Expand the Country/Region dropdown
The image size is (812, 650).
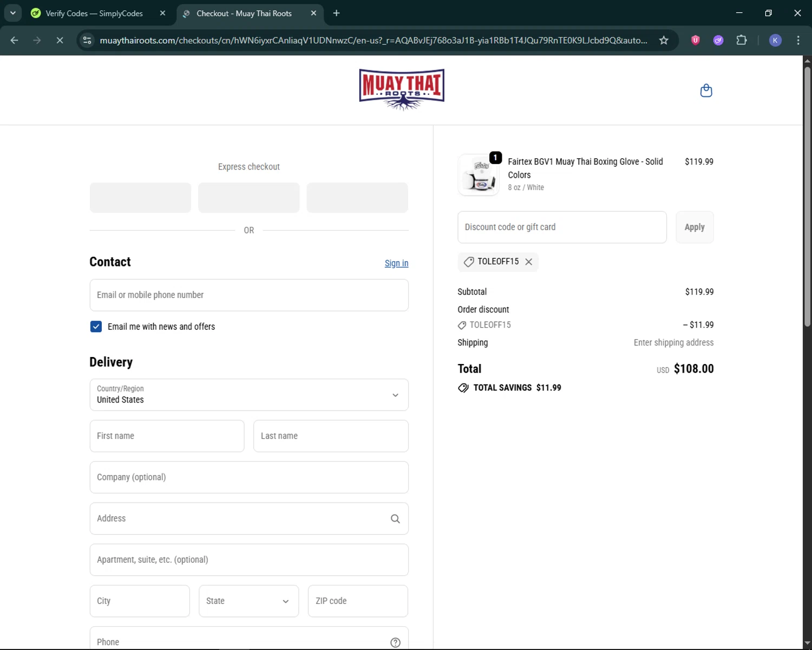pyautogui.click(x=249, y=395)
